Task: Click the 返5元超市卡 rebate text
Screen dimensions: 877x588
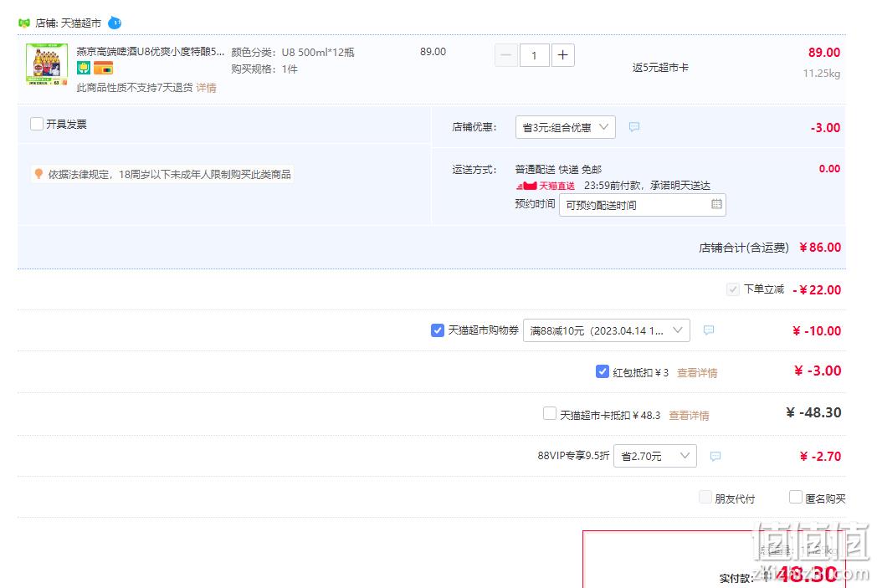Action: [660, 67]
